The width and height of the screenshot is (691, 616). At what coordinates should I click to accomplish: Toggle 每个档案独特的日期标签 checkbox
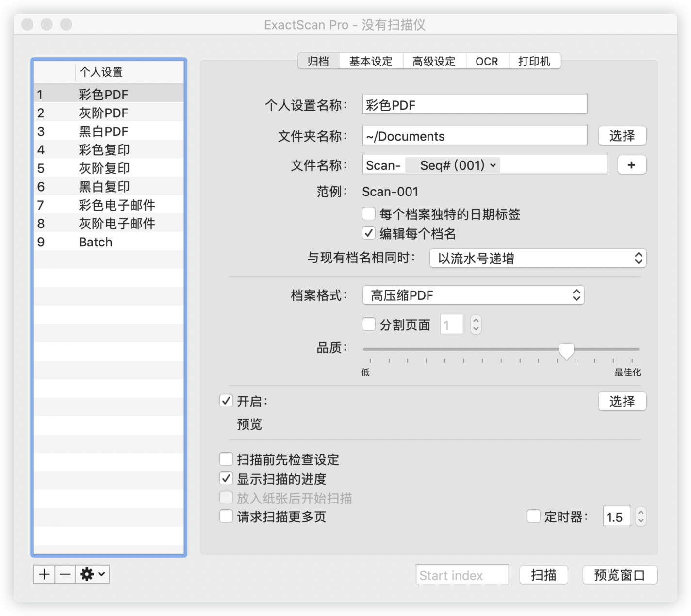(x=369, y=214)
